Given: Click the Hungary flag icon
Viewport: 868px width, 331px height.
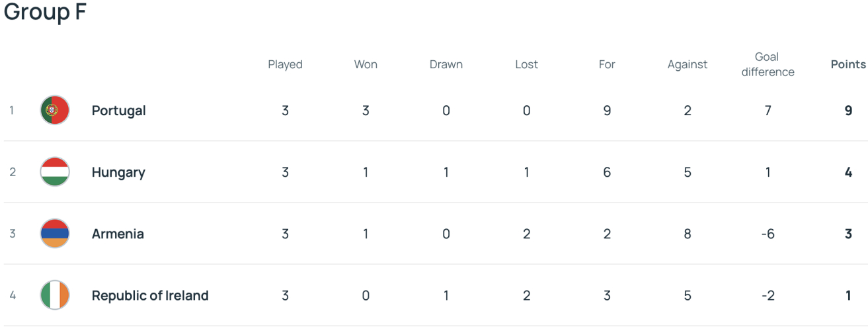Looking at the screenshot, I should (x=55, y=172).
